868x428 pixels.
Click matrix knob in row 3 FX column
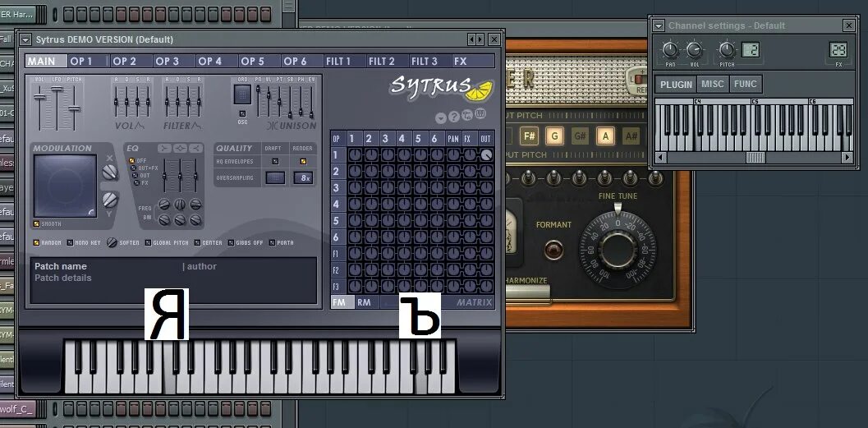(x=470, y=187)
